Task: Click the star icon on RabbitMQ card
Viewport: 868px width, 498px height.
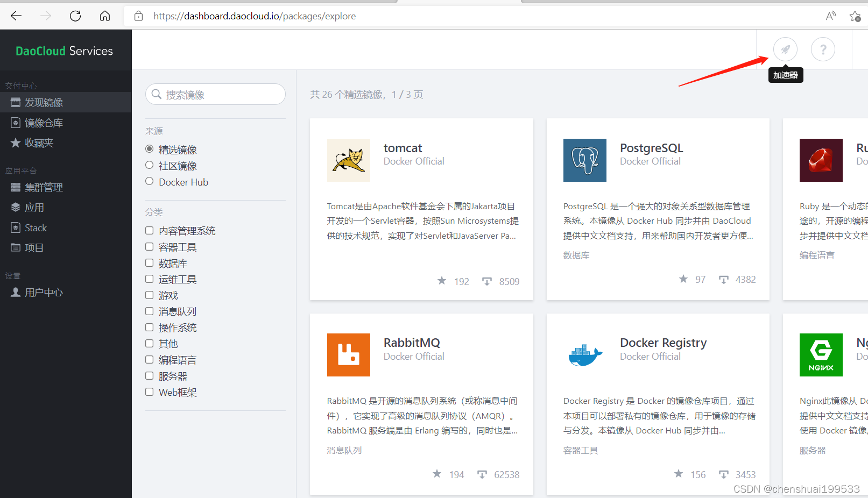Action: [437, 474]
